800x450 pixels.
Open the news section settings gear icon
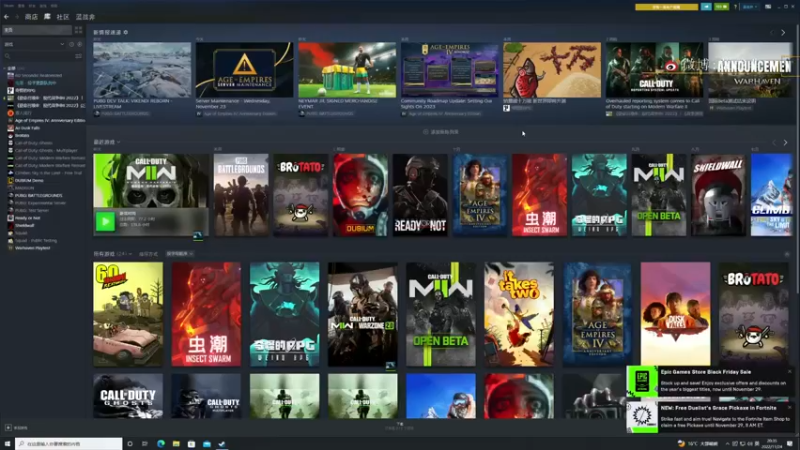pos(126,32)
